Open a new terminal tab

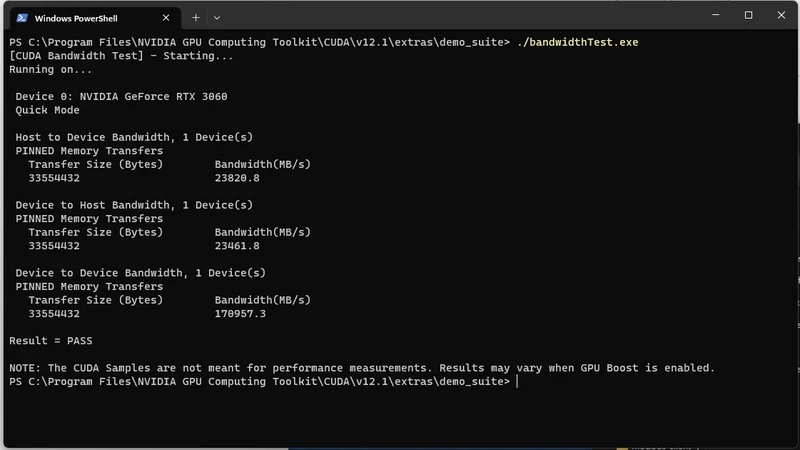[195, 18]
